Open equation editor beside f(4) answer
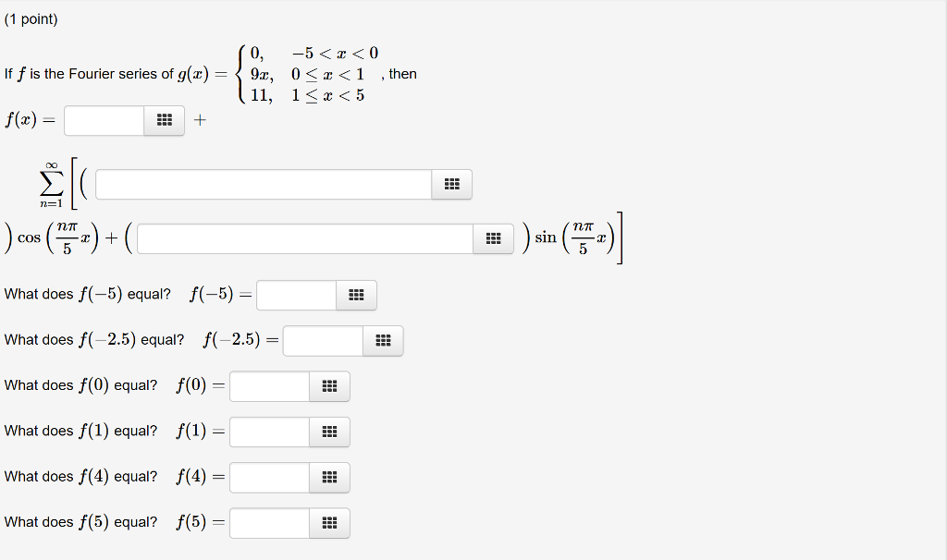The width and height of the screenshot is (947, 560). [x=329, y=478]
